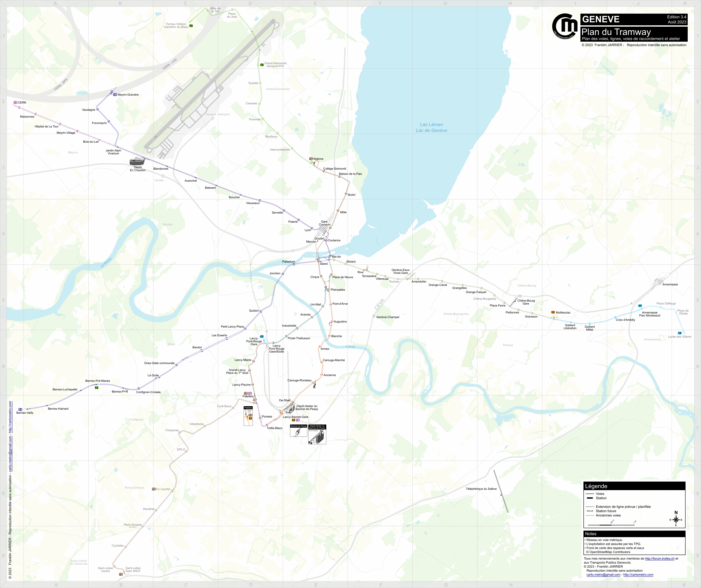The image size is (701, 588).
Task: Click the line 18 badge at CERN
Action: tap(15, 102)
